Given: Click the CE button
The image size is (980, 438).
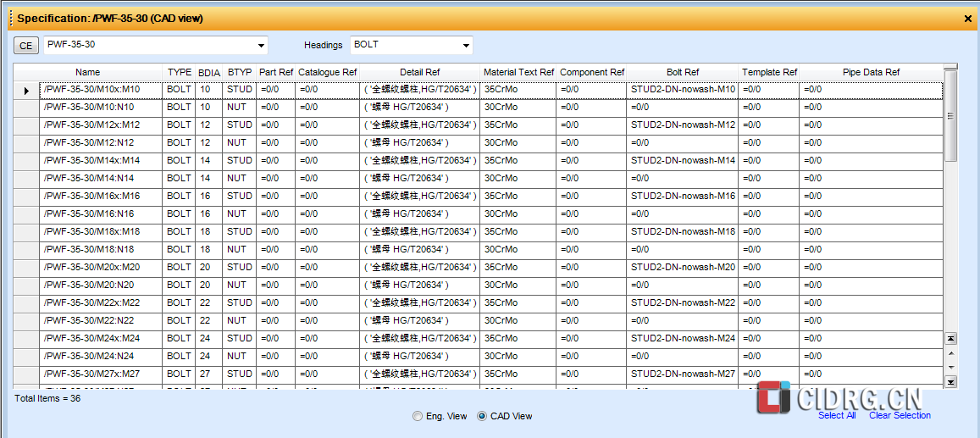Looking at the screenshot, I should [x=26, y=46].
